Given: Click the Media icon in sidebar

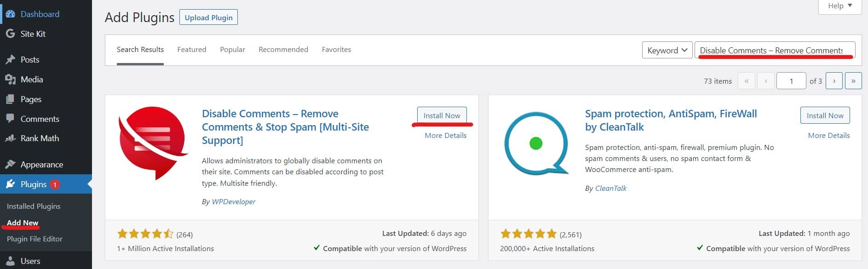Looking at the screenshot, I should pos(10,80).
